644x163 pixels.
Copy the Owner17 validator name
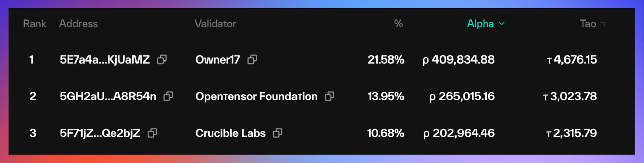(252, 59)
